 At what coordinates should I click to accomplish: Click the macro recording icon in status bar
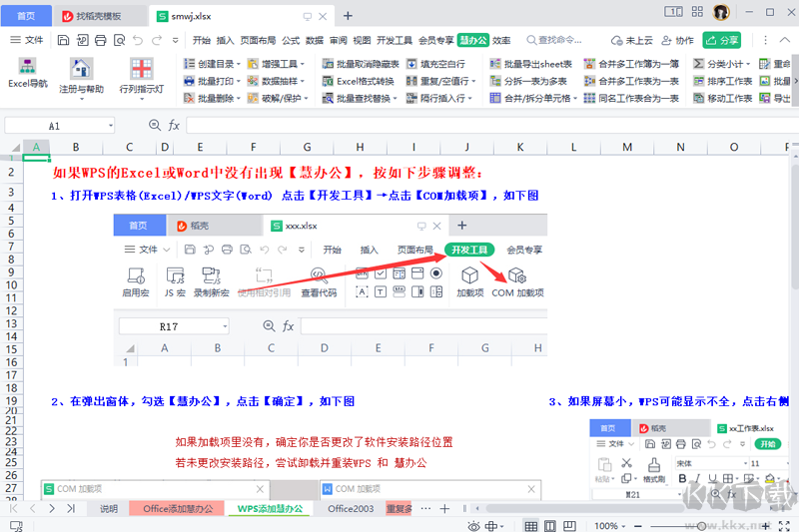[x=16, y=526]
